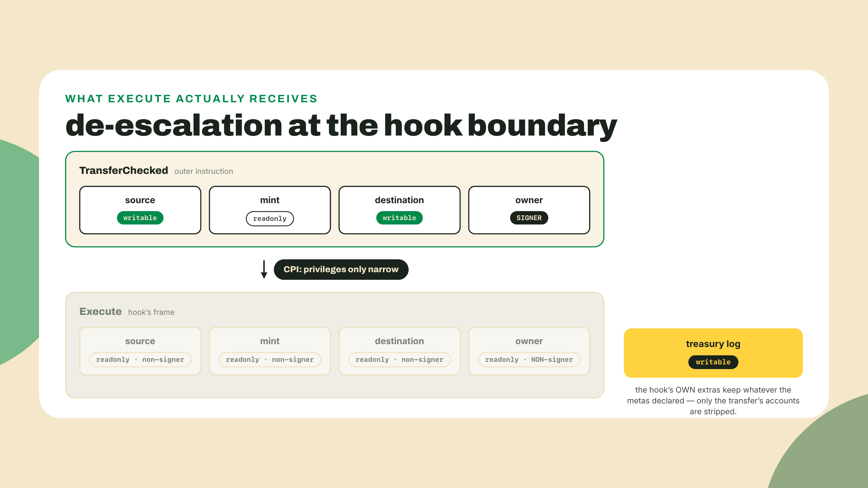Select the mint label in Execute frame

[270, 341]
